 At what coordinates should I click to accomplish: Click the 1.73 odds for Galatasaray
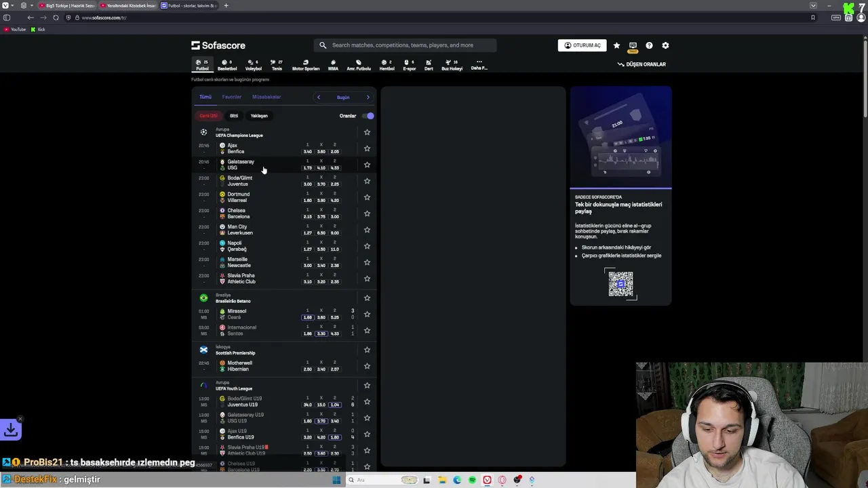coord(308,167)
